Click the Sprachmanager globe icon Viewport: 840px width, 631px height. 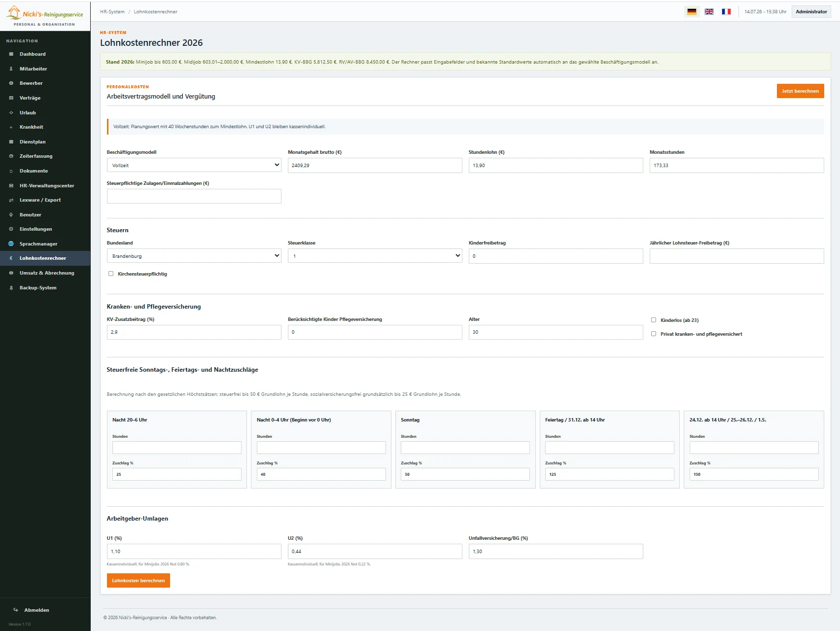pyautogui.click(x=11, y=244)
